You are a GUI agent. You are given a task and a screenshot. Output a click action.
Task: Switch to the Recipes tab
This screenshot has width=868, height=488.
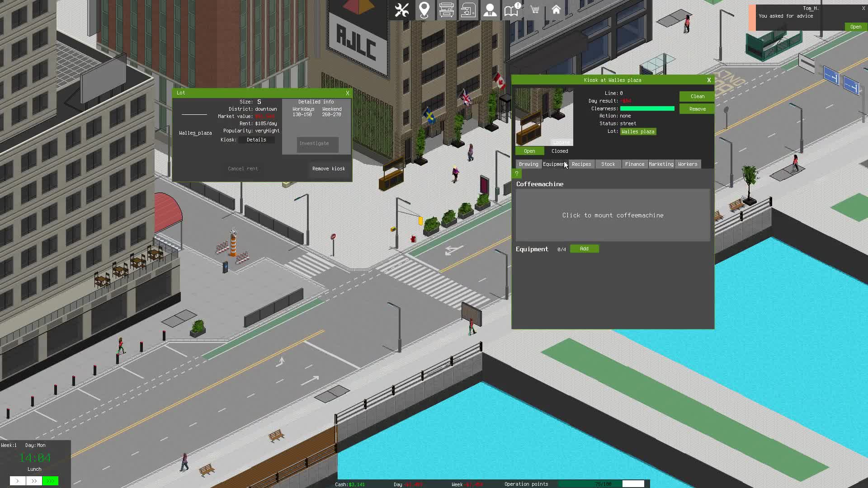click(x=581, y=164)
